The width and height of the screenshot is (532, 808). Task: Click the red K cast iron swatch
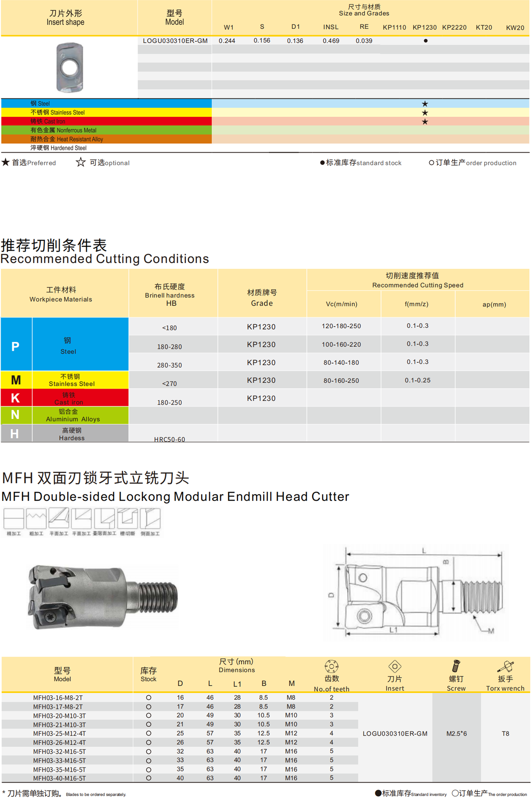coord(16,398)
